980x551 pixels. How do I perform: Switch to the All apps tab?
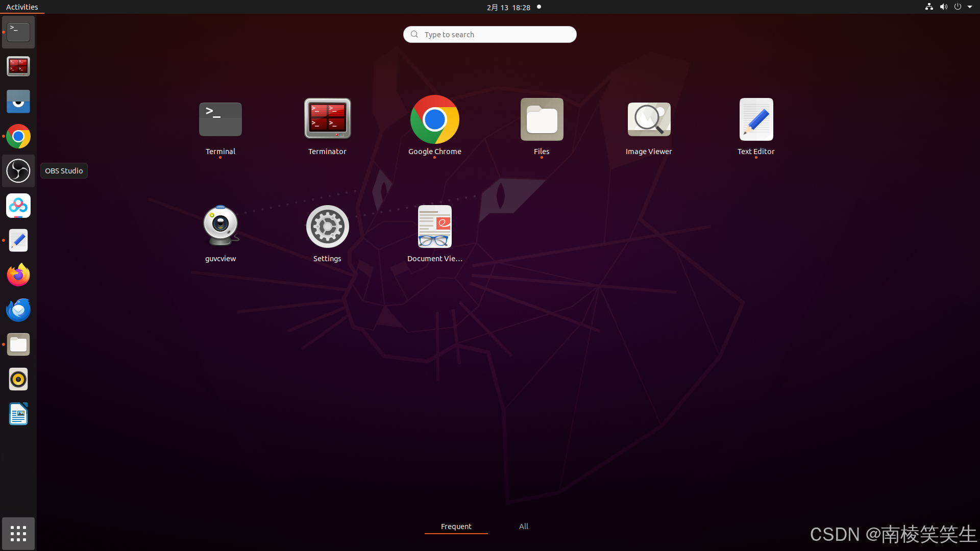[524, 526]
